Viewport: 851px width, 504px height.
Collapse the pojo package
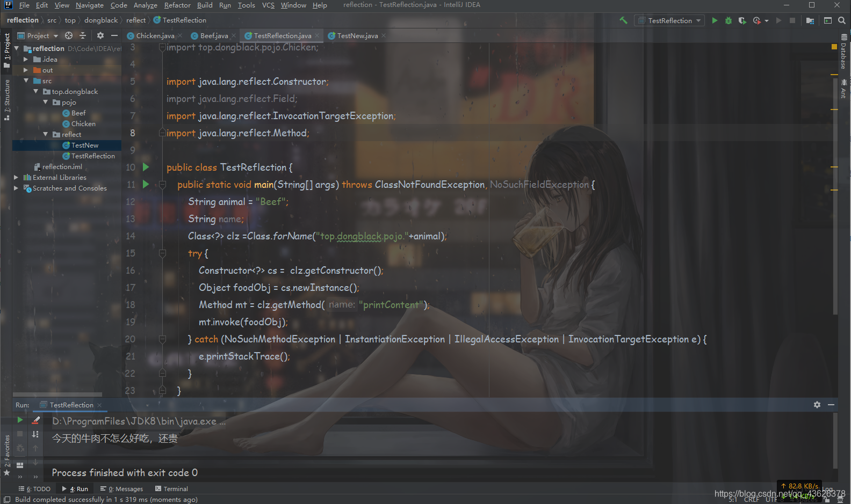pos(46,102)
